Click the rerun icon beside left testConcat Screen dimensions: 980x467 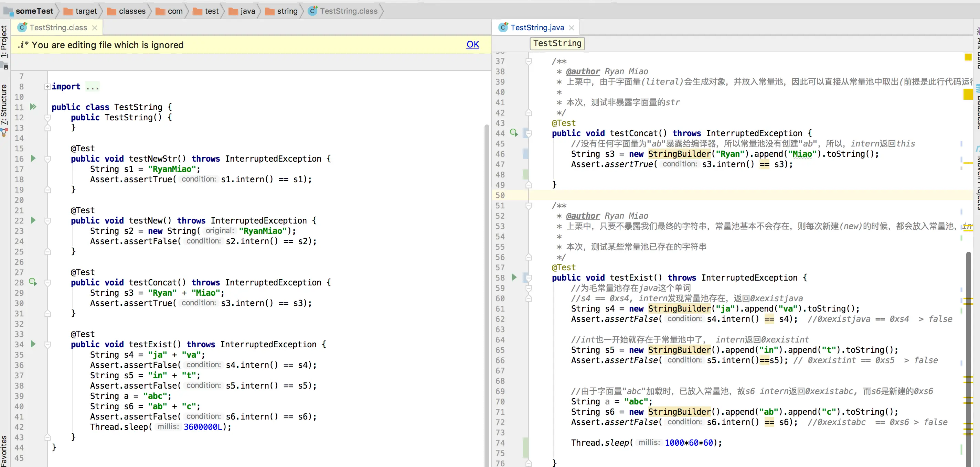[x=33, y=282]
